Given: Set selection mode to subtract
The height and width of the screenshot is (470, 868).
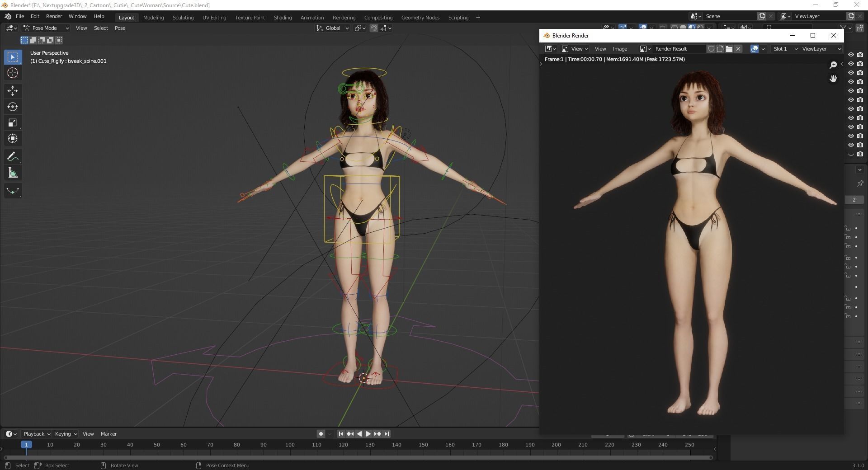Looking at the screenshot, I should point(42,40).
